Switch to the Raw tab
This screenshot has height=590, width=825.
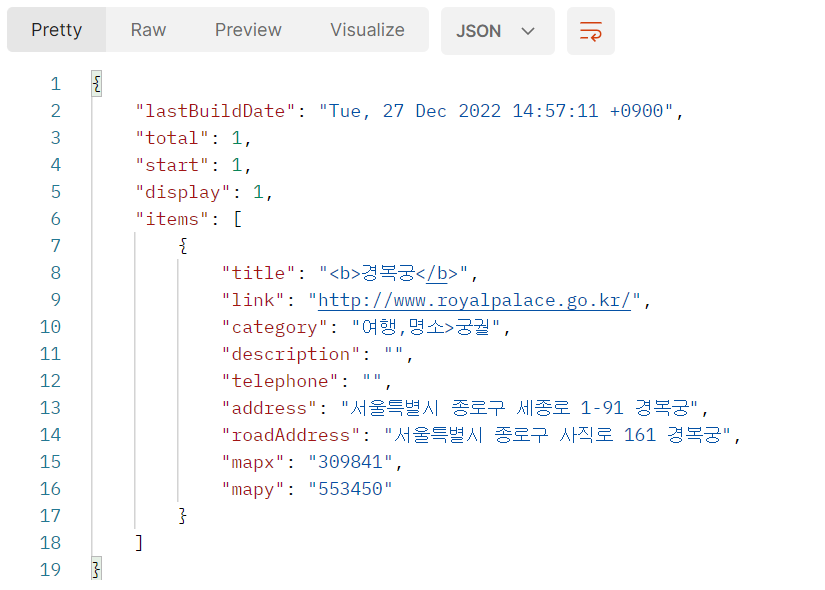148,30
